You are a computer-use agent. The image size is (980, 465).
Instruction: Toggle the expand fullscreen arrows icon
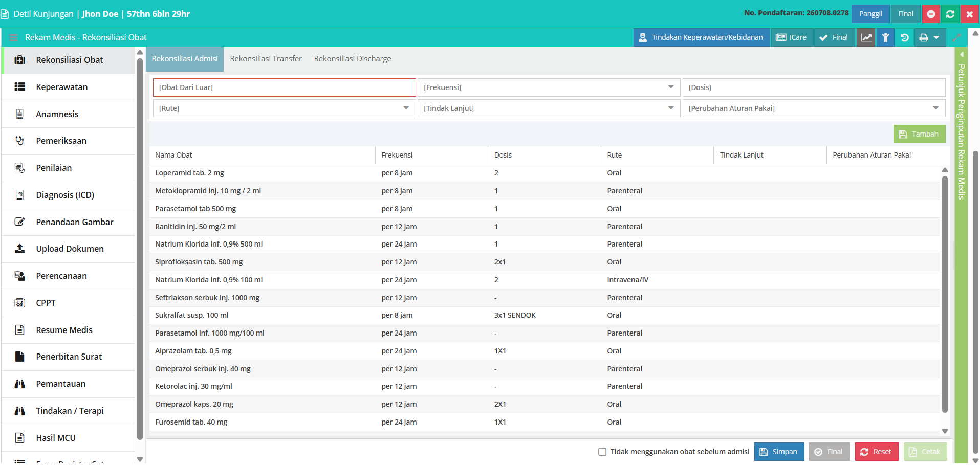(x=956, y=37)
